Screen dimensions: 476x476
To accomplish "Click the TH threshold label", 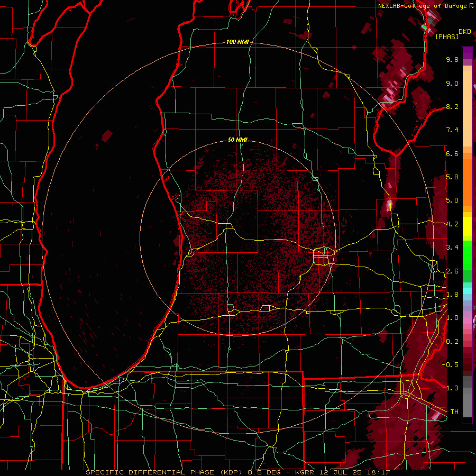I will click(x=454, y=412).
